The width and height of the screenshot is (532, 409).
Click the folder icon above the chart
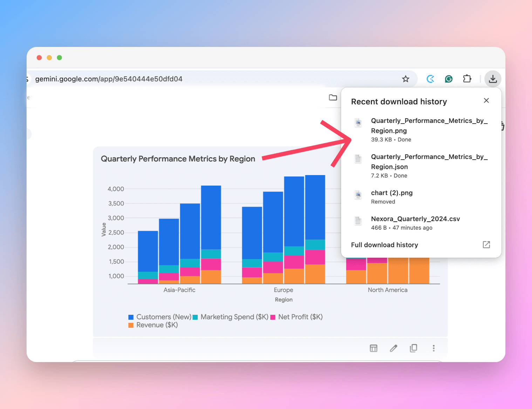tap(333, 97)
